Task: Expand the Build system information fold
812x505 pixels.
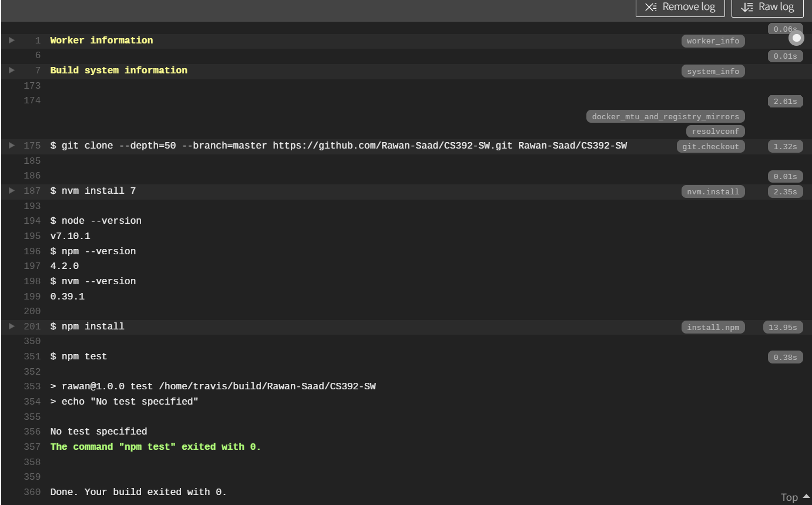Action: pyautogui.click(x=11, y=70)
